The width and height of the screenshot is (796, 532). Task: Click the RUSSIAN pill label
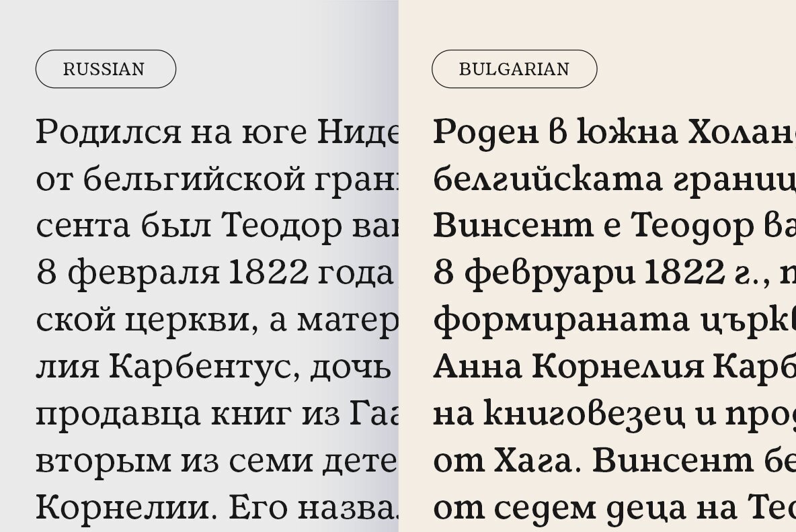point(106,69)
